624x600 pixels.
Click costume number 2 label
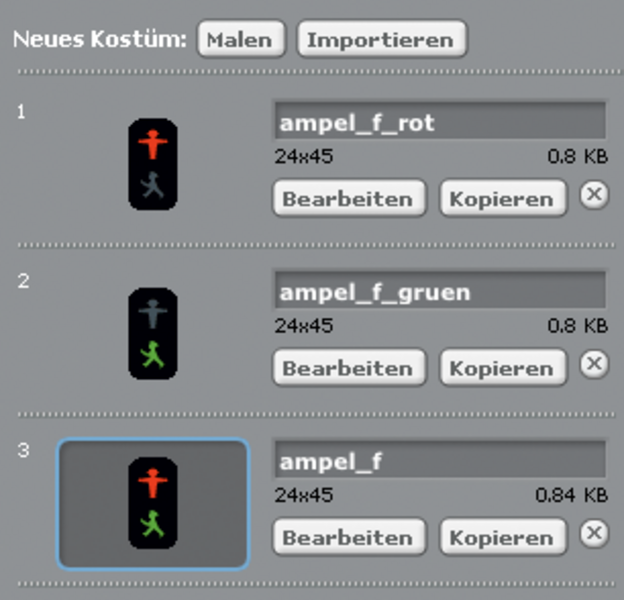coord(23,280)
